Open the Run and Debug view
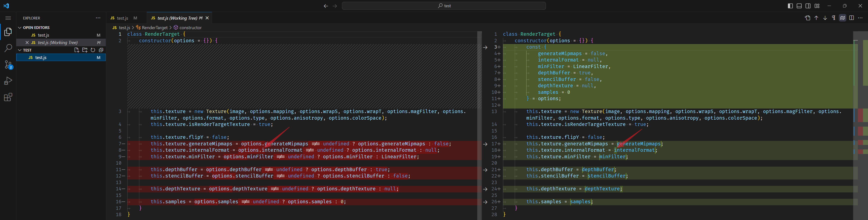The image size is (868, 220). pos(8,80)
